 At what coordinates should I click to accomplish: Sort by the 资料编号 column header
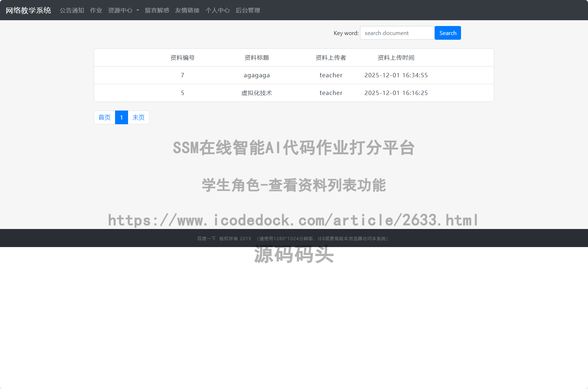pos(183,57)
